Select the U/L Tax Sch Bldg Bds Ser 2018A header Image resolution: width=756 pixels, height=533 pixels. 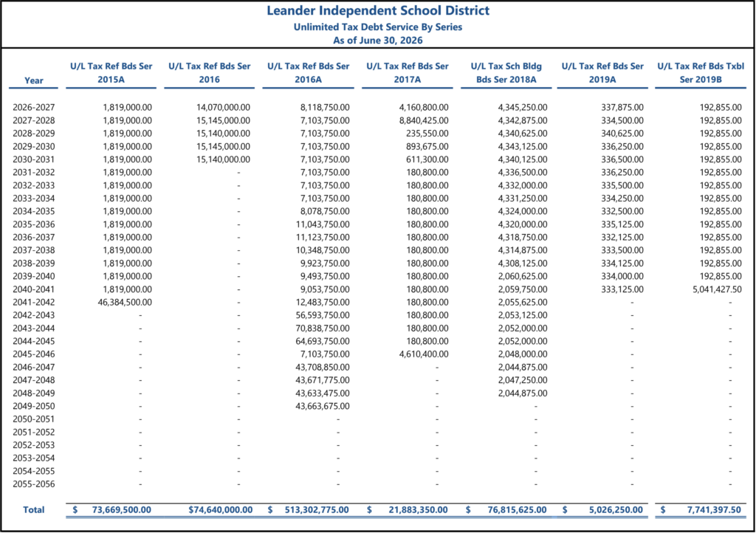pyautogui.click(x=506, y=73)
